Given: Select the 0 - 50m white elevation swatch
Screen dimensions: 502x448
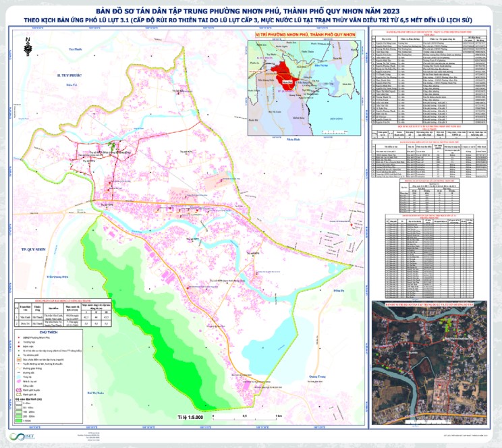Looking at the screenshot, I should (x=19, y=403).
